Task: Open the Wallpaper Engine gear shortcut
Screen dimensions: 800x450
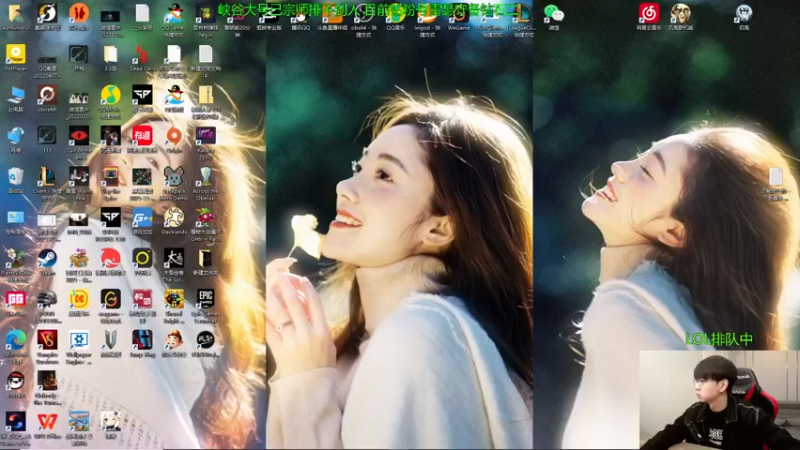Action: click(79, 340)
